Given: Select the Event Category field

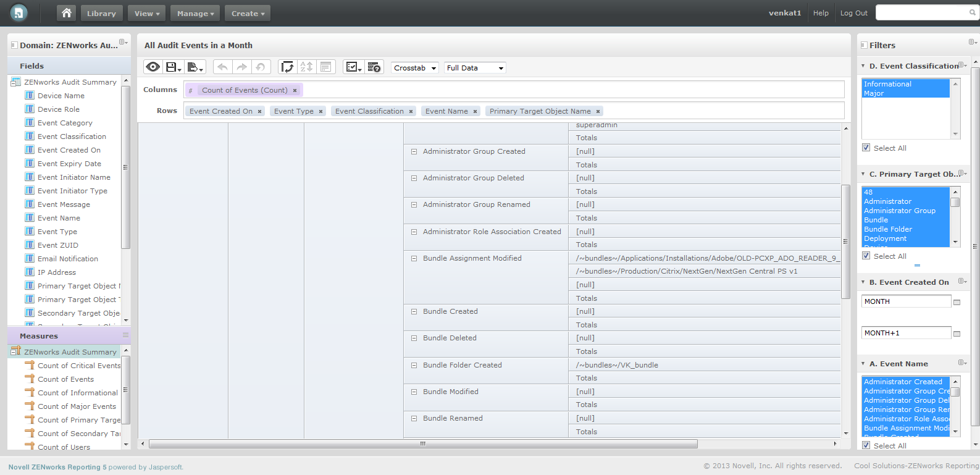Looking at the screenshot, I should 65,123.
